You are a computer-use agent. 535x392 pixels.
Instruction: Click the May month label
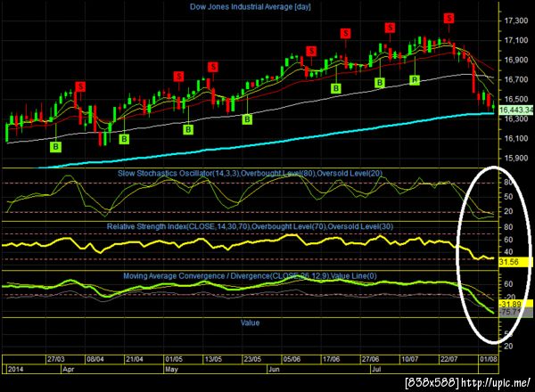point(171,369)
